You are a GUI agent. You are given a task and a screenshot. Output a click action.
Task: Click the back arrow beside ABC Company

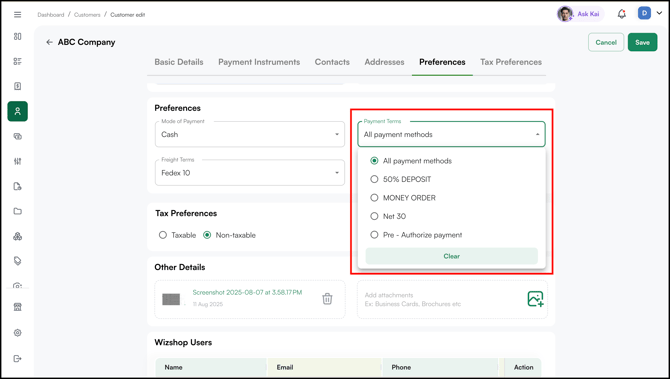tap(50, 42)
